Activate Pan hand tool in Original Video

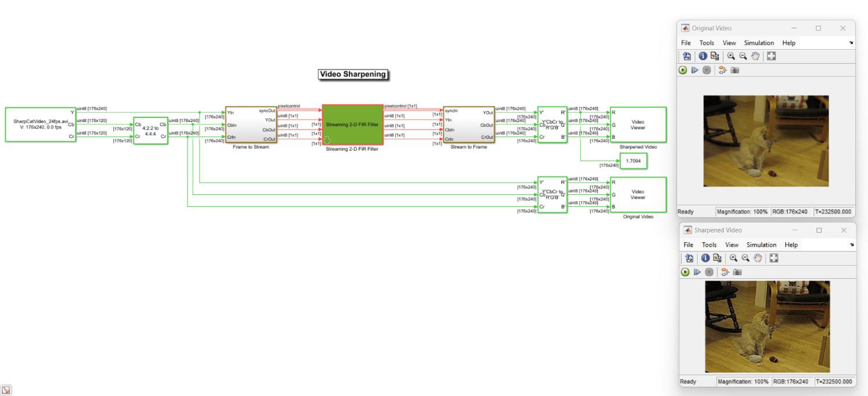pyautogui.click(x=755, y=56)
